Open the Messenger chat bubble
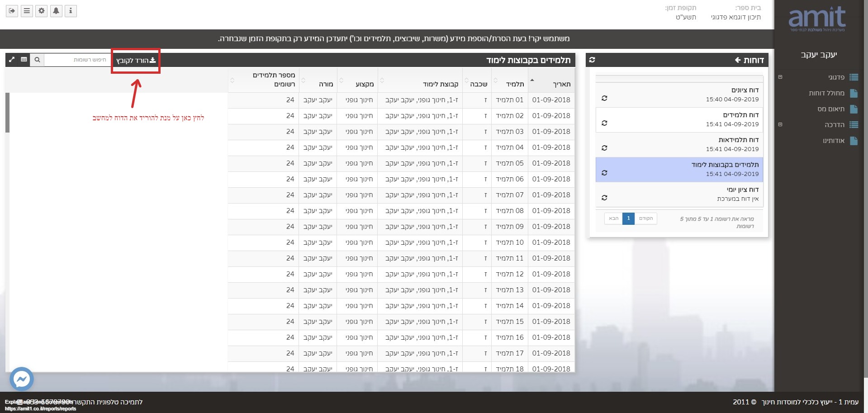Image resolution: width=868 pixels, height=413 pixels. coord(21,379)
